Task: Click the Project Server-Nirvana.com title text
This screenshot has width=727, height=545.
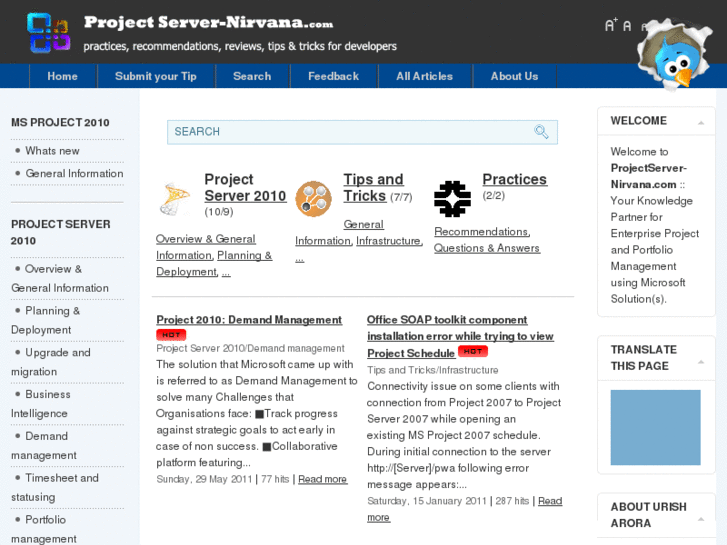Action: point(209,22)
